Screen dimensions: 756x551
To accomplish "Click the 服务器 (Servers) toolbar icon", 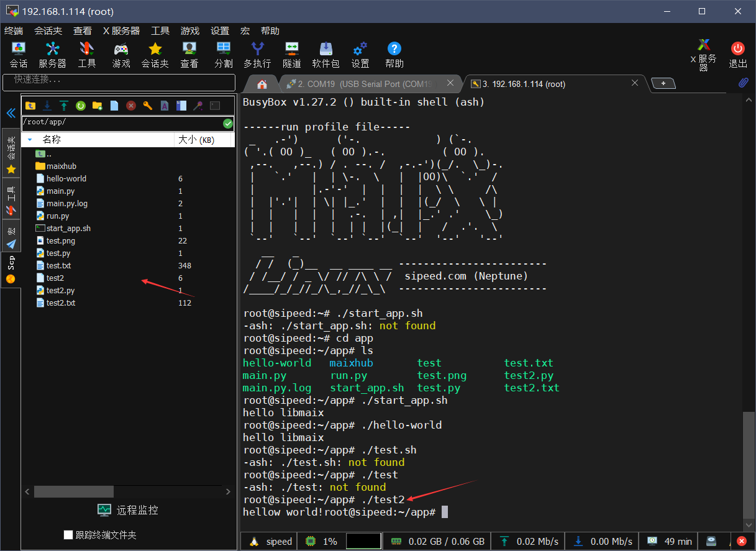I will (x=53, y=55).
